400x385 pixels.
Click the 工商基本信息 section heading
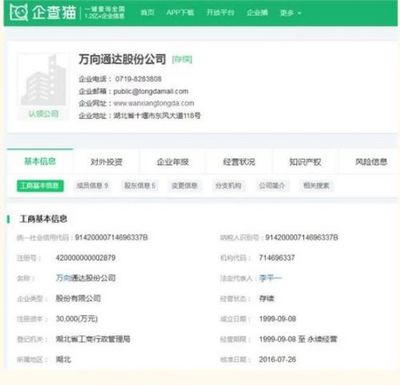click(x=43, y=219)
